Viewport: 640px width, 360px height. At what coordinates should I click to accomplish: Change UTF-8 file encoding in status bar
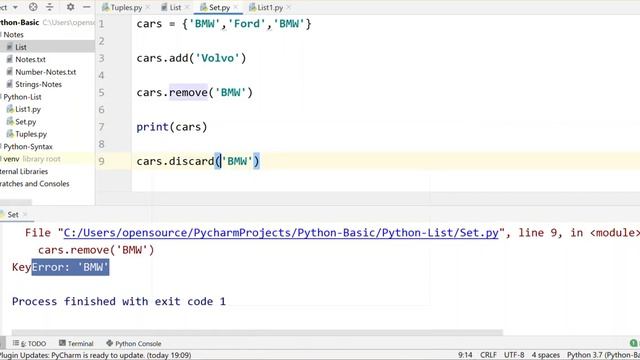[514, 355]
